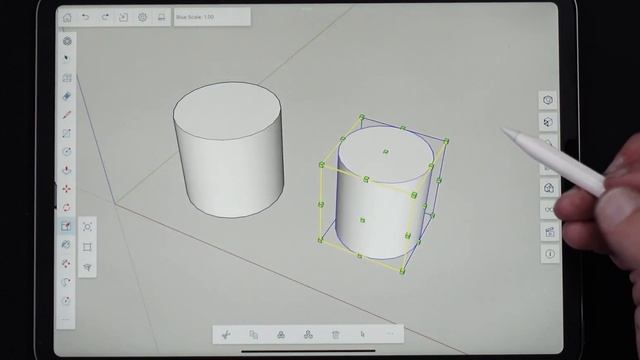Viewport: 640px width, 360px height.
Task: Tap the cube icon second in the right panel strip
Action: 548,122
